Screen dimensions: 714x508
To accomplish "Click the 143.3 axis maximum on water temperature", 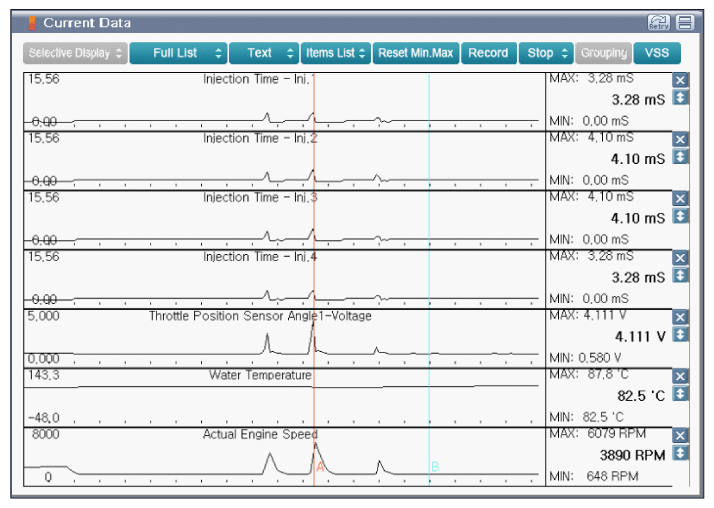I will (x=43, y=375).
